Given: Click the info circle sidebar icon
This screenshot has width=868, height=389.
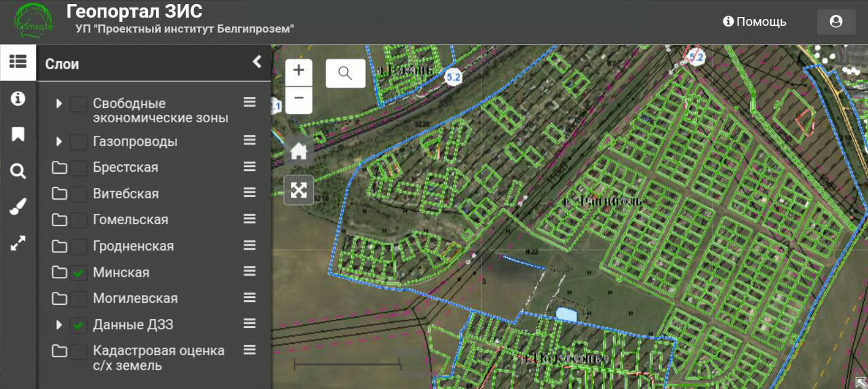Looking at the screenshot, I should (x=18, y=99).
